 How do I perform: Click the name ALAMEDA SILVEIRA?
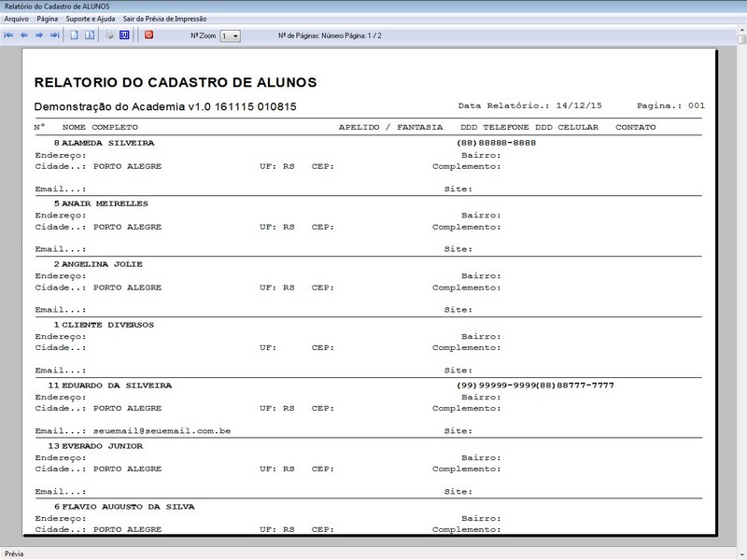click(x=108, y=143)
